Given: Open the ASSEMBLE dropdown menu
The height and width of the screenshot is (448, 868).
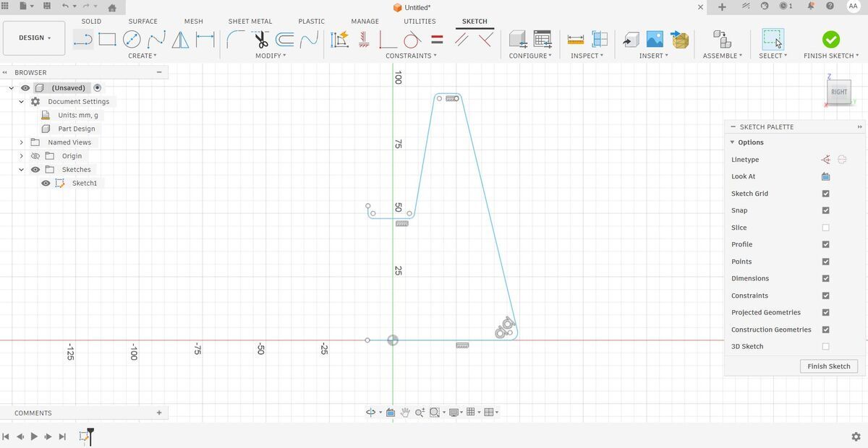Looking at the screenshot, I should pos(723,56).
